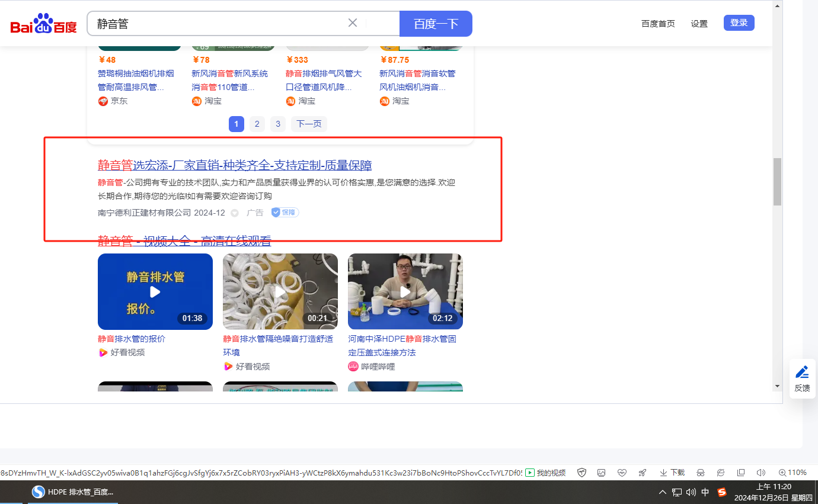Screen dimensions: 818x504
Task: Click the Sogou input method tray icon
Action: point(722,492)
